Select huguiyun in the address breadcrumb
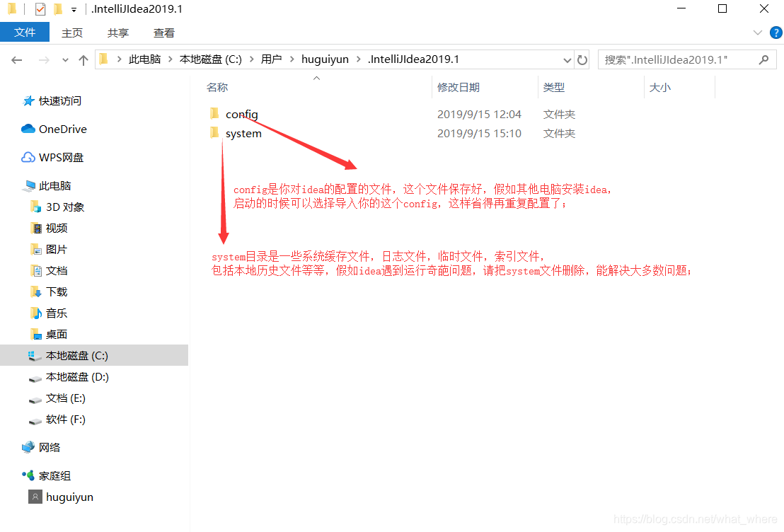 325,59
